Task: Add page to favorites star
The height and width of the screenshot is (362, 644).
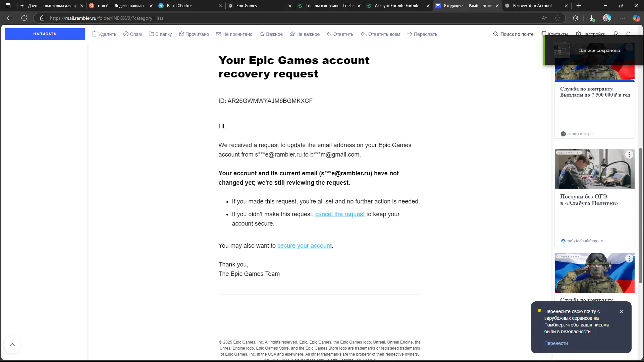Action: pos(557,18)
